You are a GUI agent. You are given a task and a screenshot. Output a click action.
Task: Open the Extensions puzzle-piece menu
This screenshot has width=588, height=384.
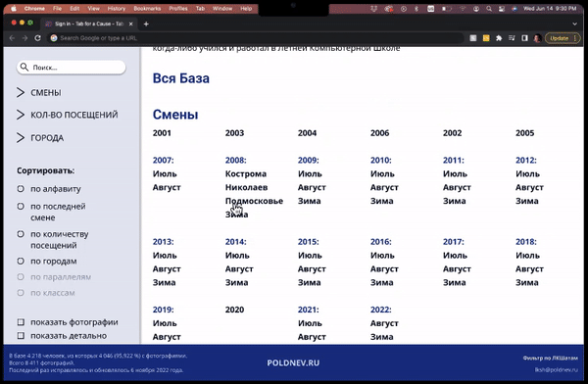(499, 38)
